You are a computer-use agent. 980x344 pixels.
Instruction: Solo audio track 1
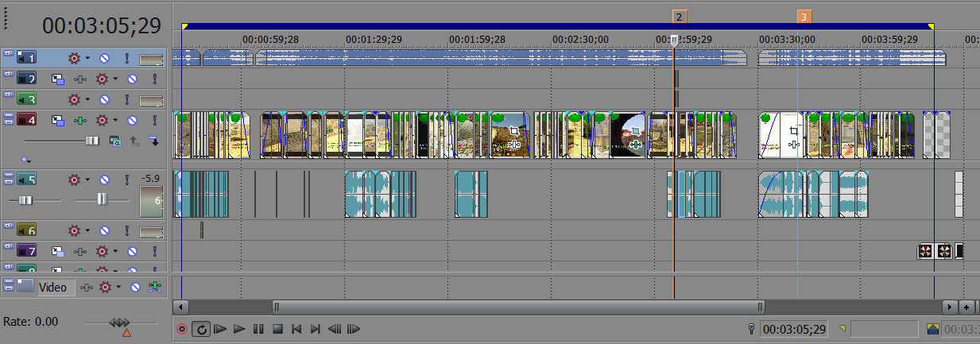(126, 59)
